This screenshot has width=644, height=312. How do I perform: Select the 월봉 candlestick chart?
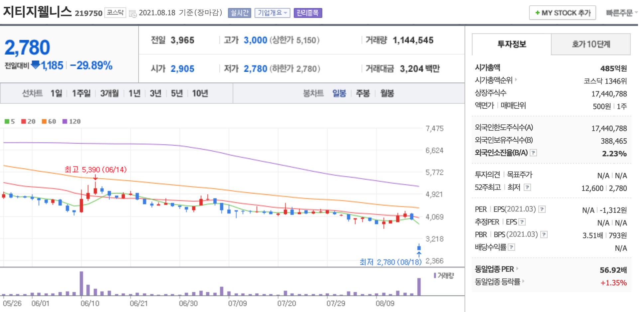tap(387, 93)
